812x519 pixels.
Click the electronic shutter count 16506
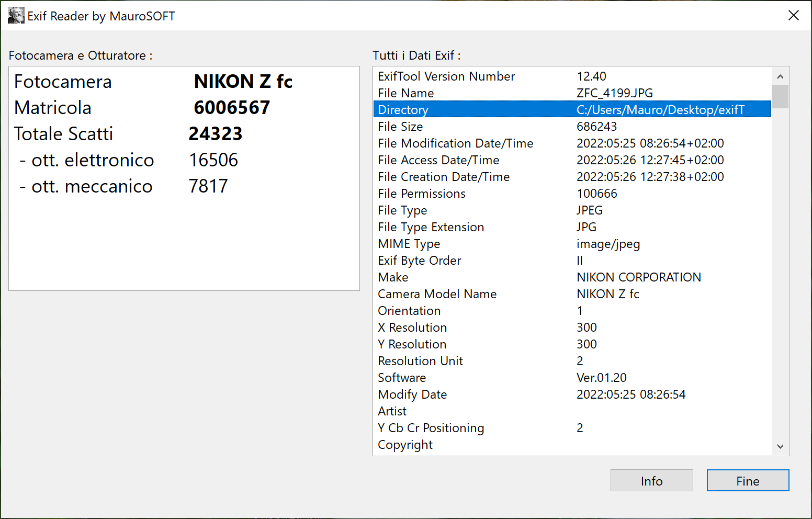[213, 160]
